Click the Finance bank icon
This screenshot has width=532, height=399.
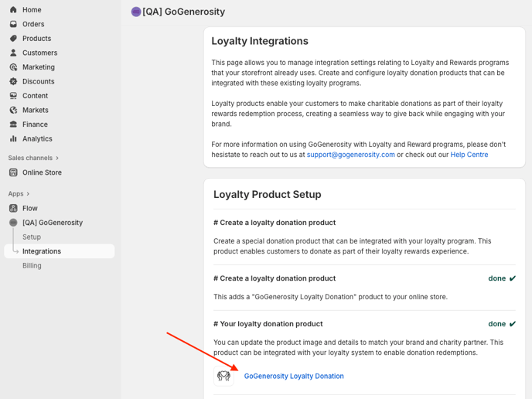[13, 124]
